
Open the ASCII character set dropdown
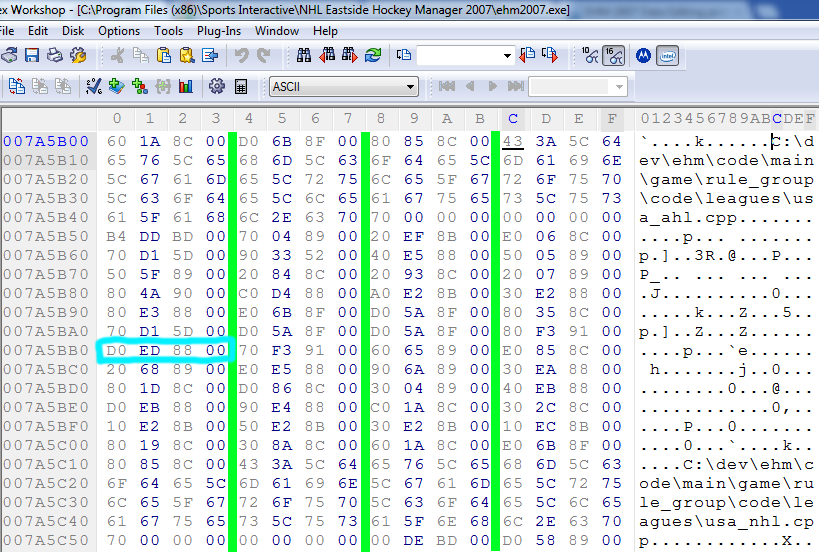[344, 86]
